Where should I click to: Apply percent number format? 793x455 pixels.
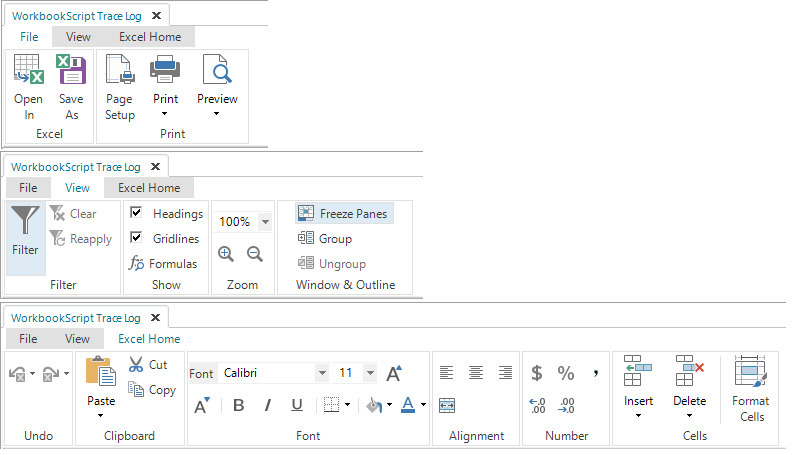[x=566, y=373]
